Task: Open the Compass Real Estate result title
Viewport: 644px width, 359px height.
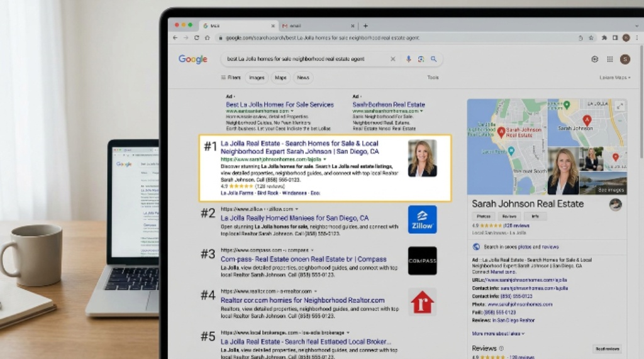Action: [x=304, y=259]
